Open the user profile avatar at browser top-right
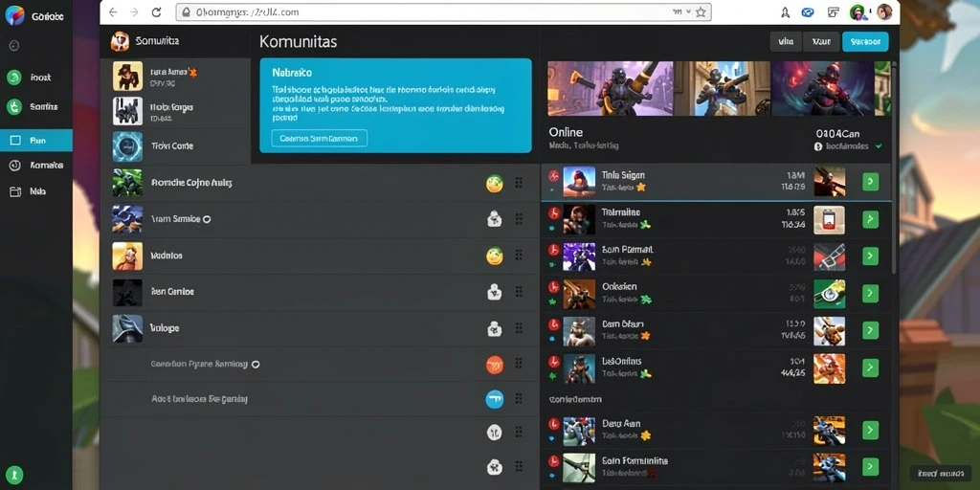 883,11
